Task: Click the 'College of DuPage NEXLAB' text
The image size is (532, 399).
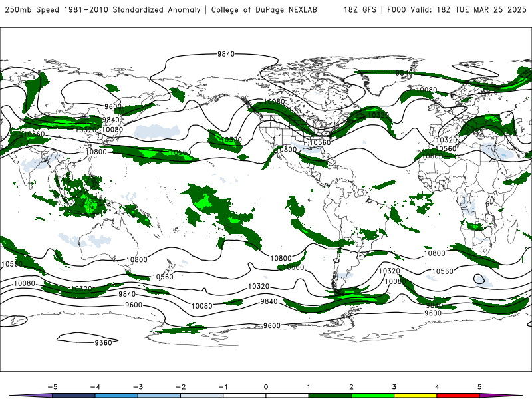Action: 264,9
